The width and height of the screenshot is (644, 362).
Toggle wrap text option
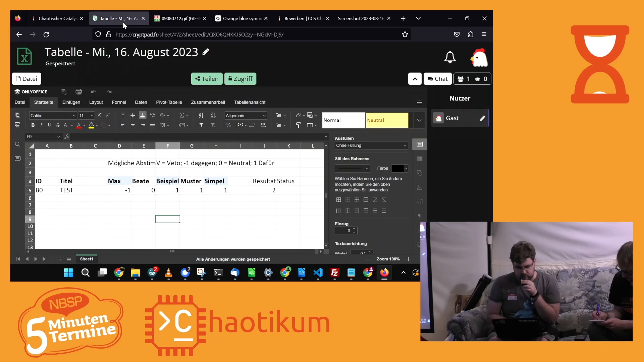(153, 115)
